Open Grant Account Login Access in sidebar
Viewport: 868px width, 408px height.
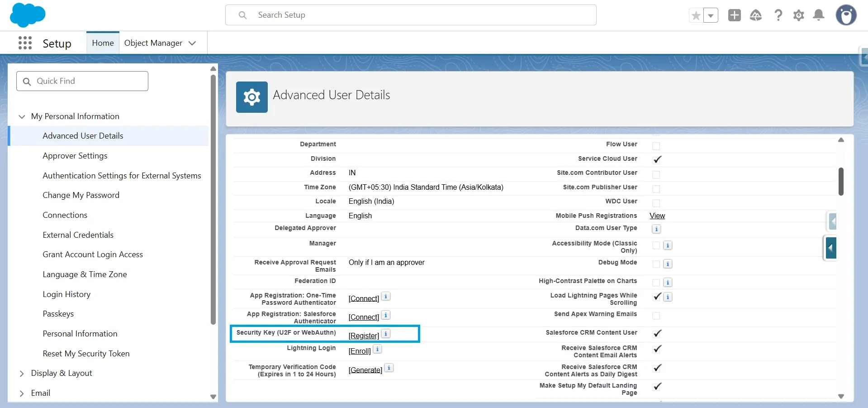click(x=93, y=254)
